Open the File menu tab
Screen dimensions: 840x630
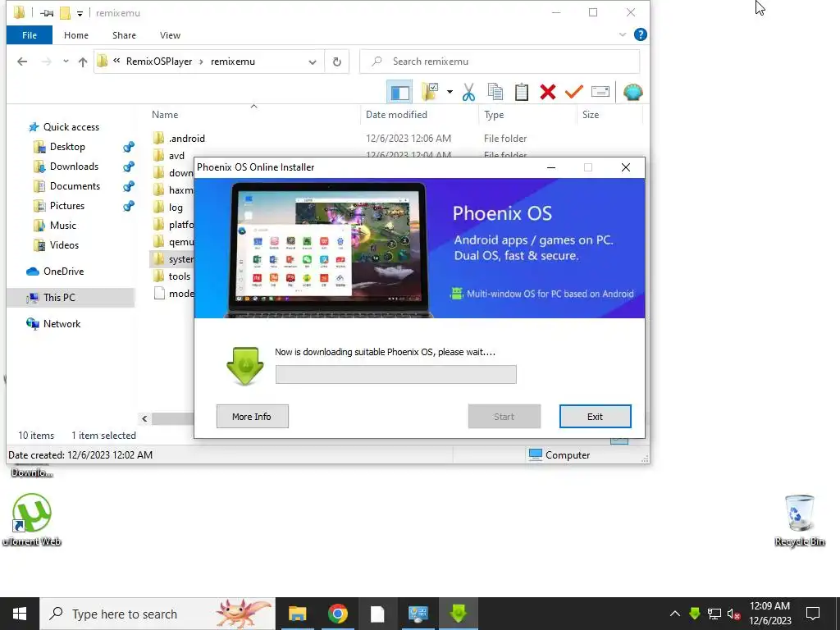(30, 35)
